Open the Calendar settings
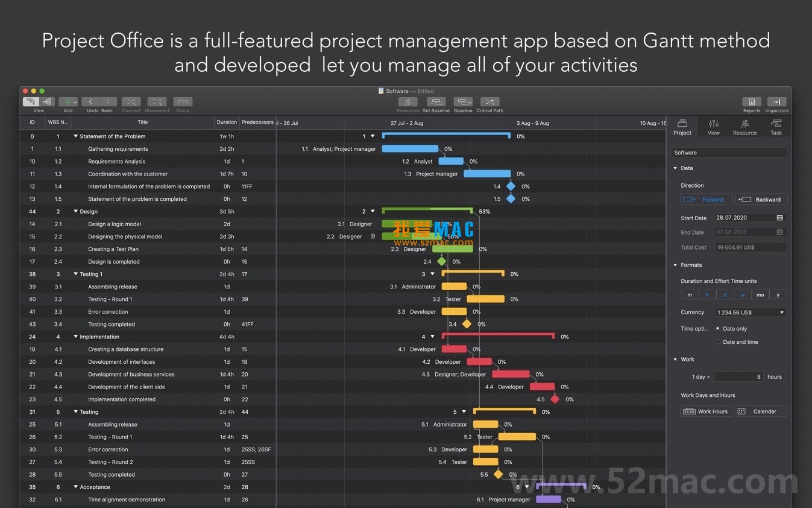The width and height of the screenshot is (812, 508). [761, 411]
